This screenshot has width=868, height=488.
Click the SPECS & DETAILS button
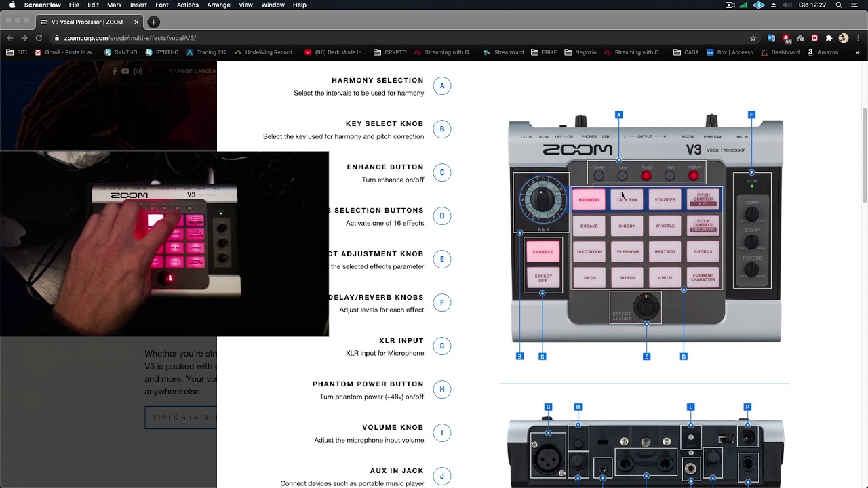coord(181,418)
